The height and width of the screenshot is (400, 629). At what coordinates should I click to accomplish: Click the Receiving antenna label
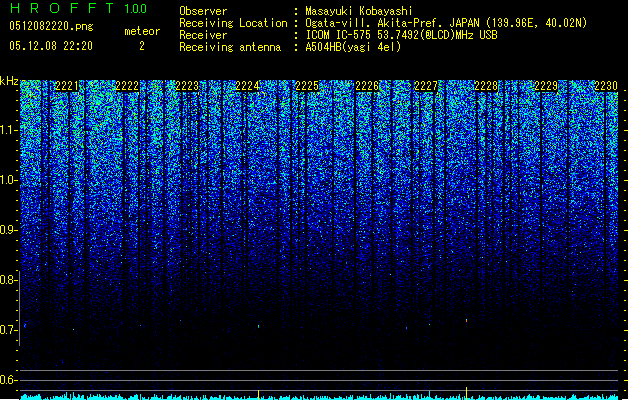230,47
